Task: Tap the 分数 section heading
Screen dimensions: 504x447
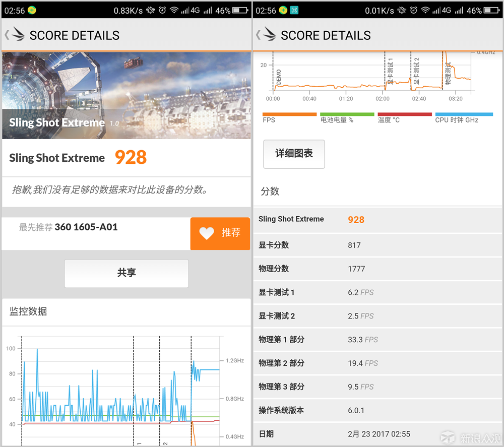Action: 270,191
